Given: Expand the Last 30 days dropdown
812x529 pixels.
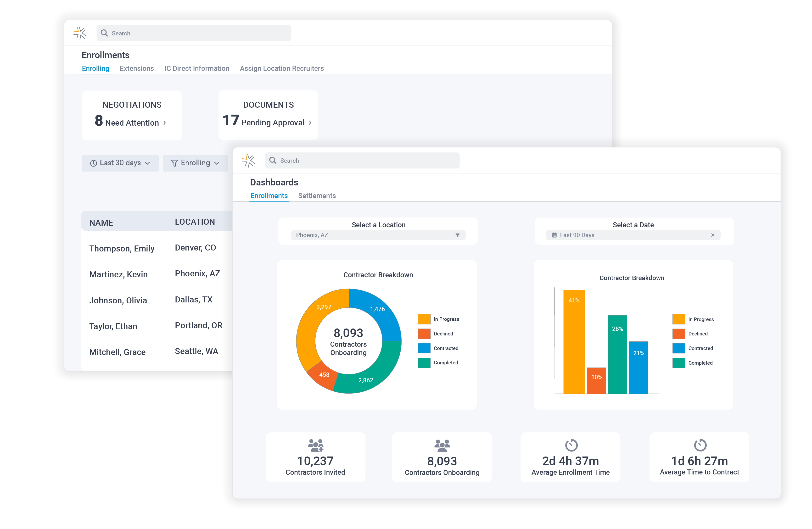Looking at the screenshot, I should pos(120,163).
